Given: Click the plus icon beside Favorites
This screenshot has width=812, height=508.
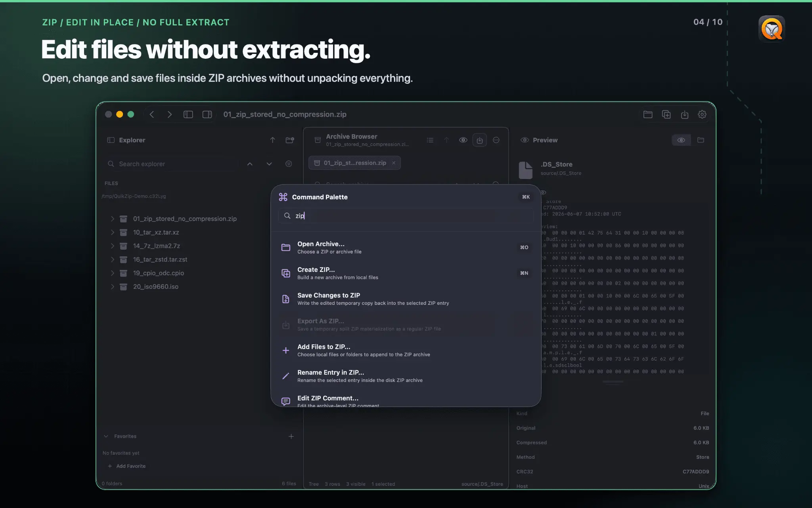Looking at the screenshot, I should 291,436.
